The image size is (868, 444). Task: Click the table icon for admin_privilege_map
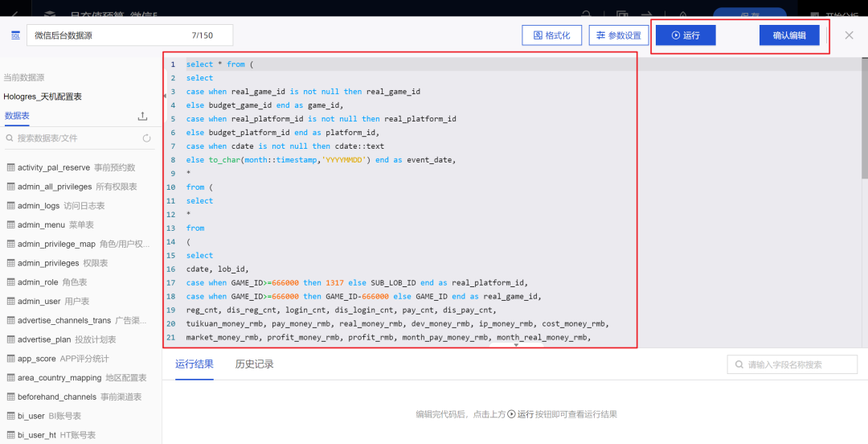click(x=10, y=244)
